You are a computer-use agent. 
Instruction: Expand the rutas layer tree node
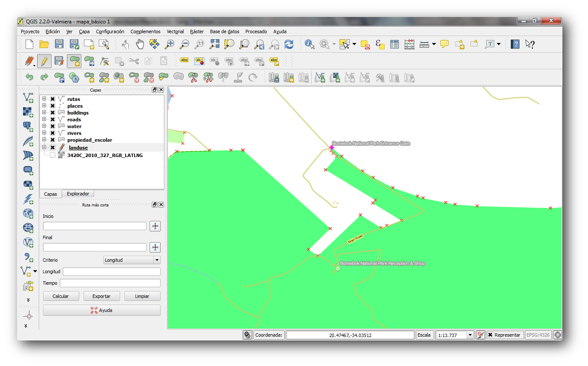pos(44,99)
